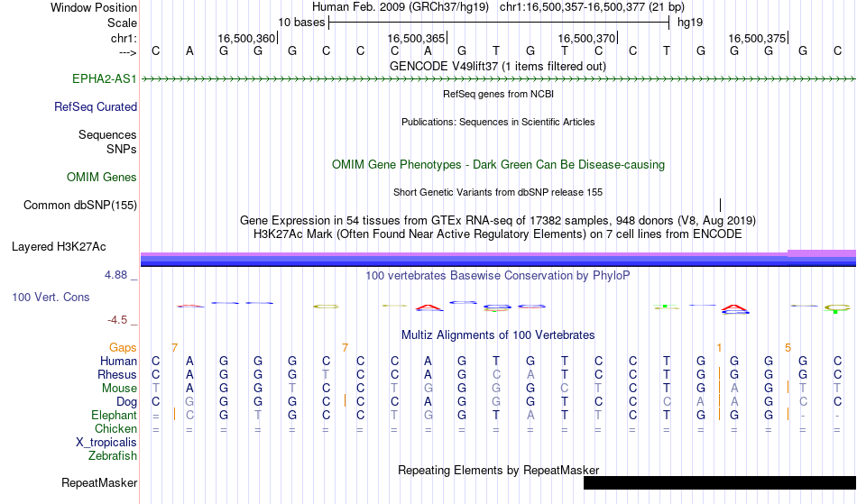Screen dimensions: 857x504
Task: Click the Layered H3K27Ac signal bar
Action: (499, 258)
